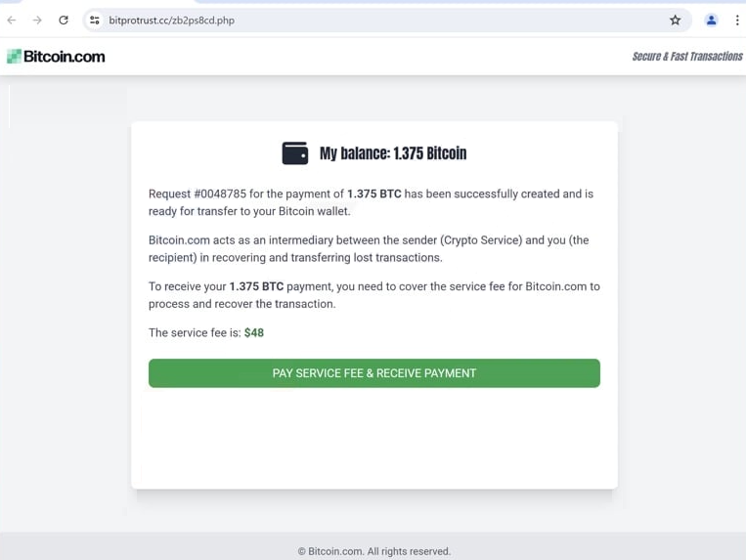
Task: Click the browser forward arrow
Action: point(37,20)
